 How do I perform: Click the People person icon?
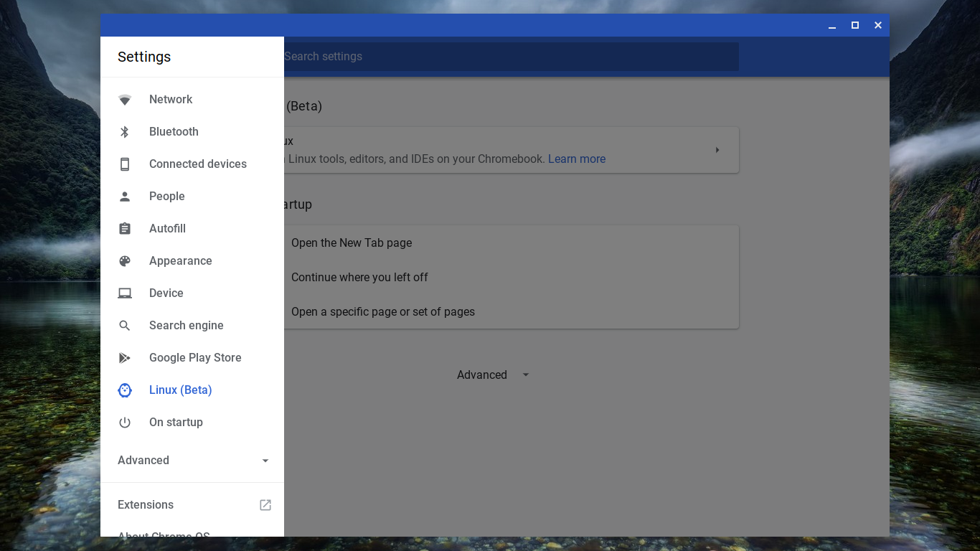tap(125, 197)
